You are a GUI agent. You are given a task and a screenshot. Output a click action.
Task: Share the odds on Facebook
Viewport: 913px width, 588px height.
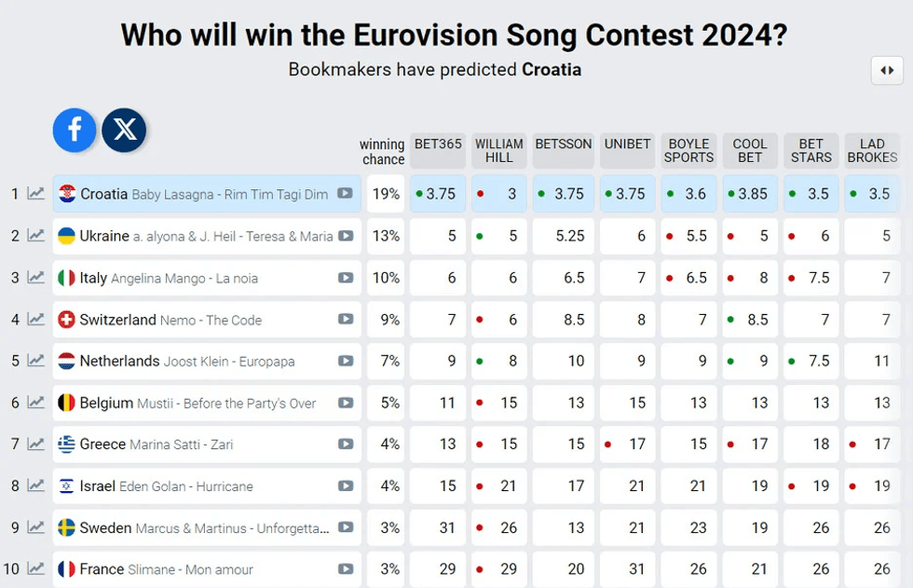click(x=75, y=130)
